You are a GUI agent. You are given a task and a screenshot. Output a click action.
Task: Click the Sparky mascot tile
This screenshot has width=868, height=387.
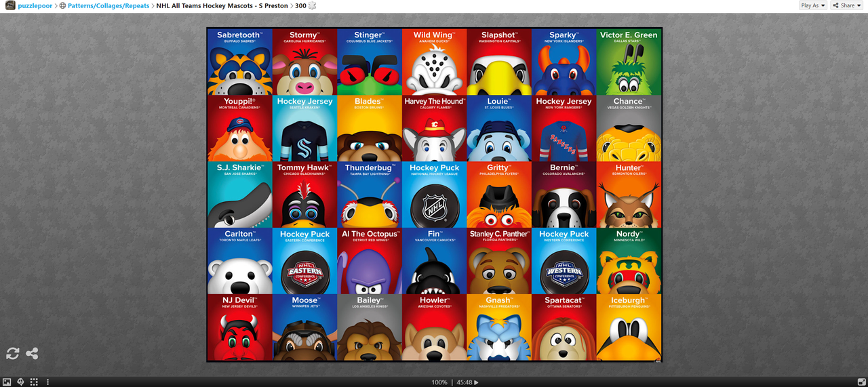coord(564,62)
